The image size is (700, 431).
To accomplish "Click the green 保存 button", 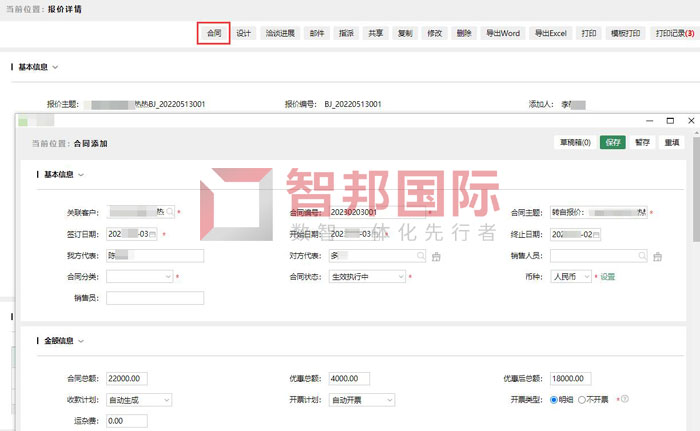I will [612, 143].
